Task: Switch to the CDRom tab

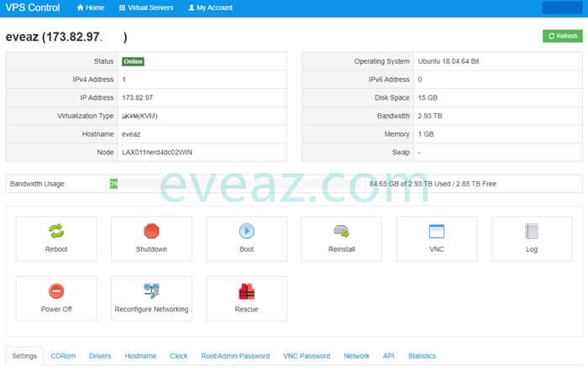Action: [x=63, y=356]
